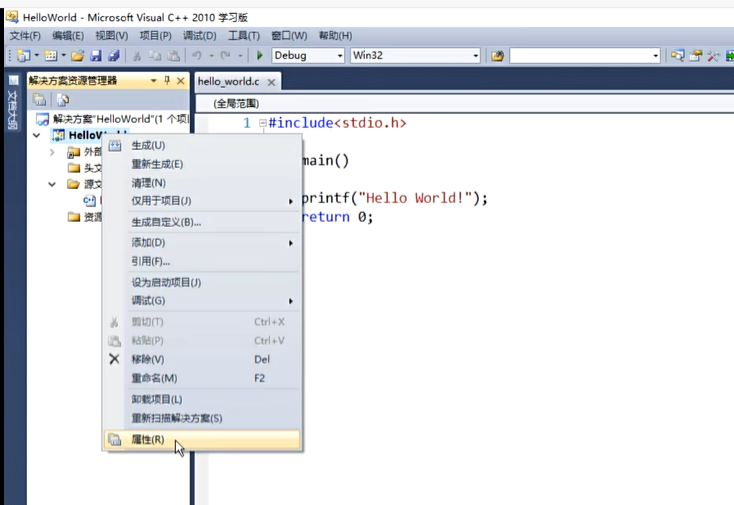Image resolution: width=734 pixels, height=505 pixels.
Task: Open the Redo history dropdown arrow
Action: click(240, 56)
